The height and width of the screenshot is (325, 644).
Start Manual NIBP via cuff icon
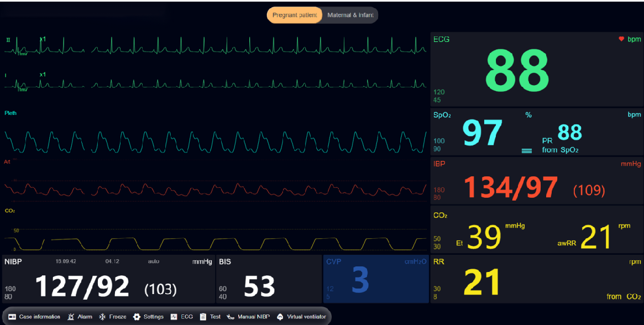231,317
